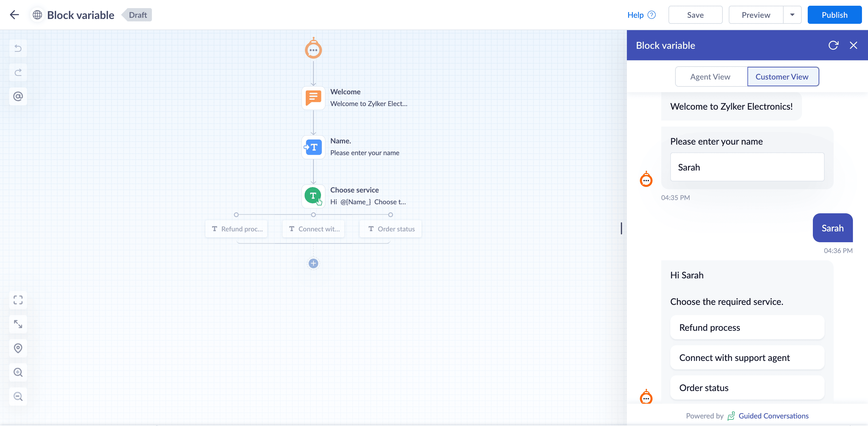Click the location pin icon
The image size is (868, 426).
pyautogui.click(x=18, y=348)
